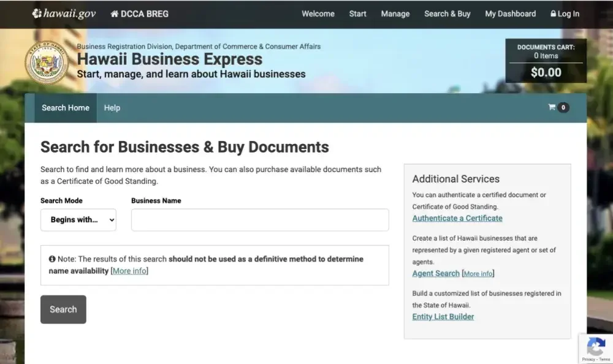Open the Help tab

pyautogui.click(x=112, y=108)
